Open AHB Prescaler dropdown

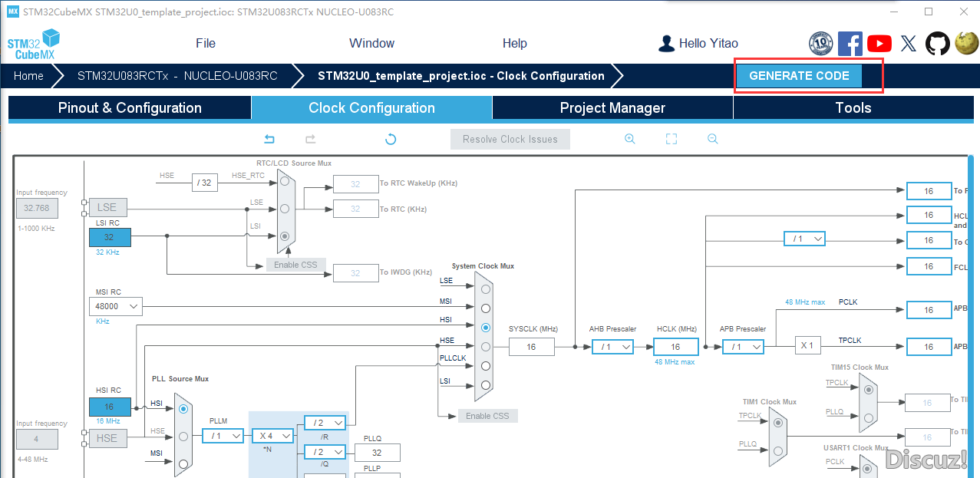(612, 347)
